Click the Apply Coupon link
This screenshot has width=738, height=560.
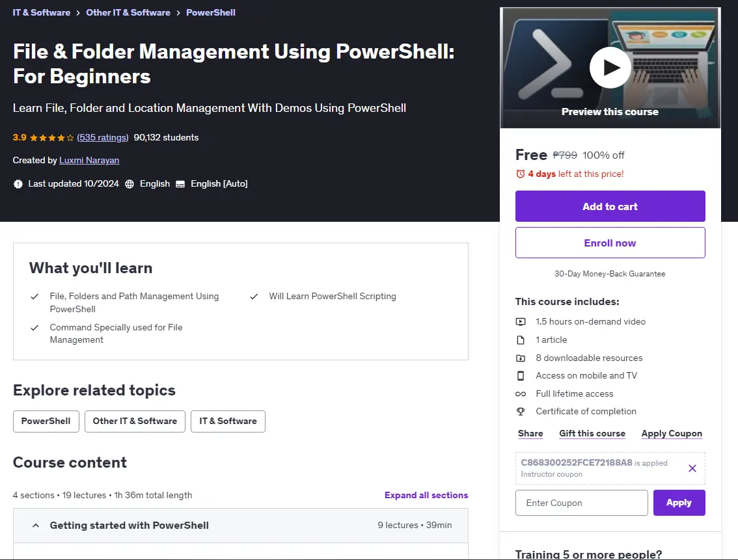(672, 434)
